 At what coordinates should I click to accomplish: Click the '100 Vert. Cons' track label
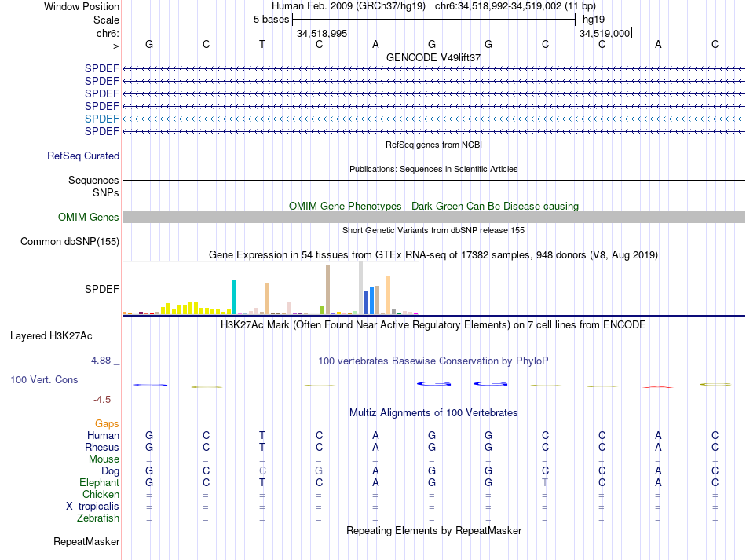tap(44, 379)
